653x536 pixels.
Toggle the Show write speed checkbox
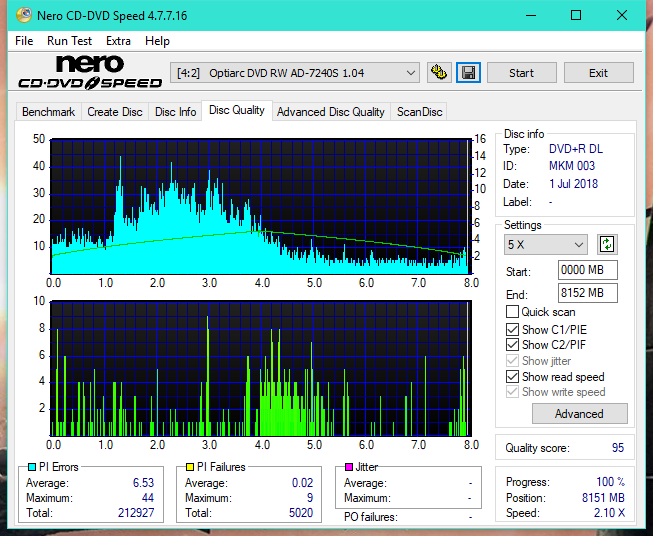coord(512,392)
